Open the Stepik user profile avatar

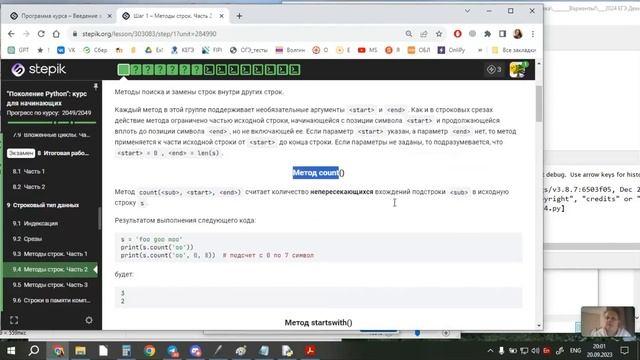[518, 69]
